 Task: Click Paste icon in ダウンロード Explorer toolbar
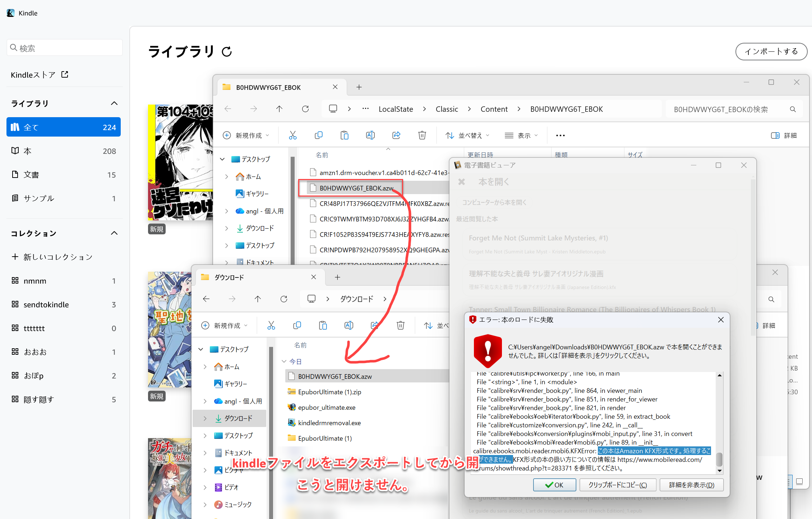(323, 326)
